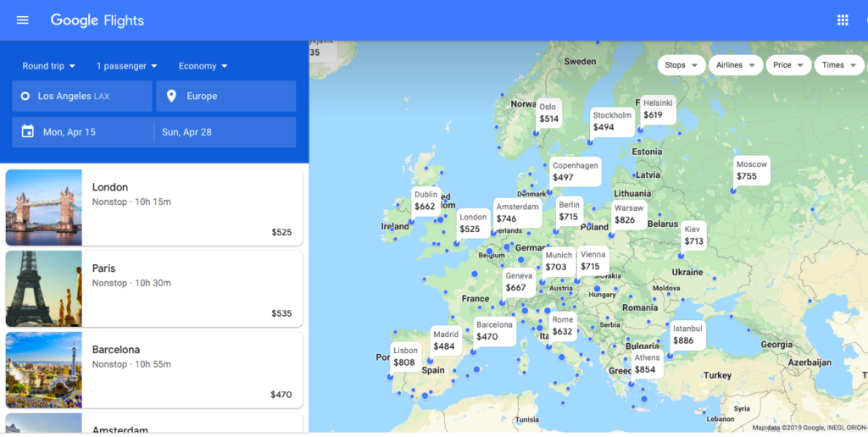Click the calendar icon beside Mon, Apr 15
Screen dimensions: 868x437
pyautogui.click(x=28, y=131)
